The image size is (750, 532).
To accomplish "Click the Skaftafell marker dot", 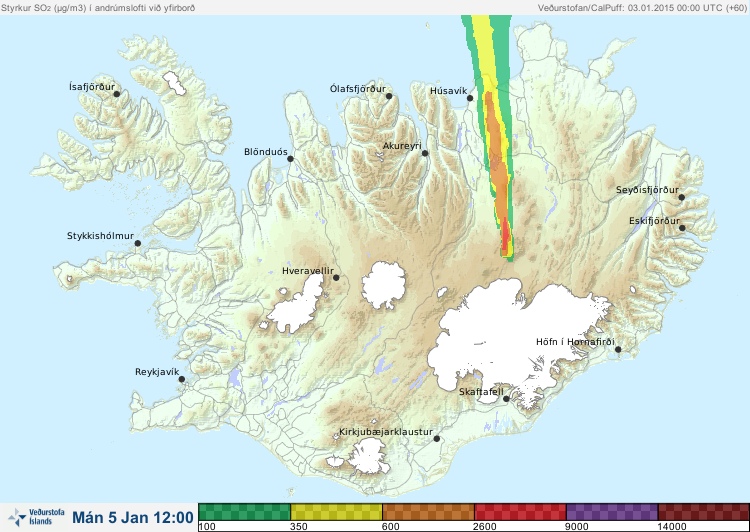I will (x=507, y=399).
